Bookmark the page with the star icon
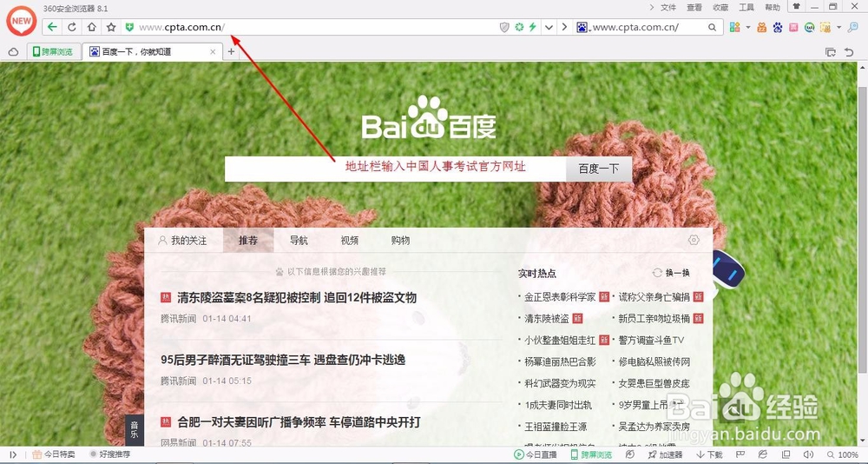This screenshot has height=464, width=868. (x=111, y=27)
